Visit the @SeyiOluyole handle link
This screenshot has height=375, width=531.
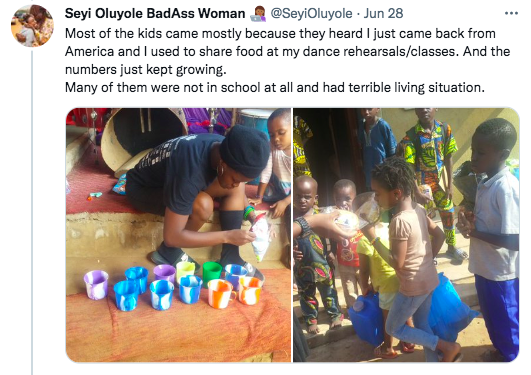click(x=311, y=14)
